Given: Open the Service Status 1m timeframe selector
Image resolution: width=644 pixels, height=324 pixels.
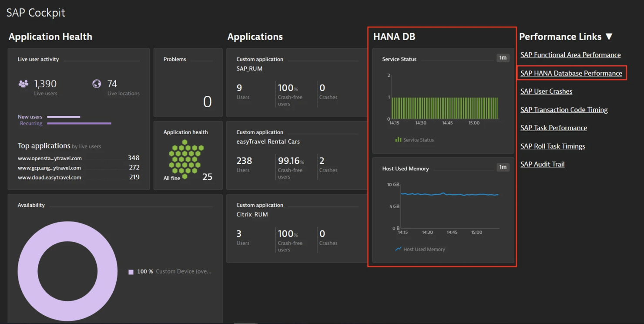Looking at the screenshot, I should click(503, 57).
